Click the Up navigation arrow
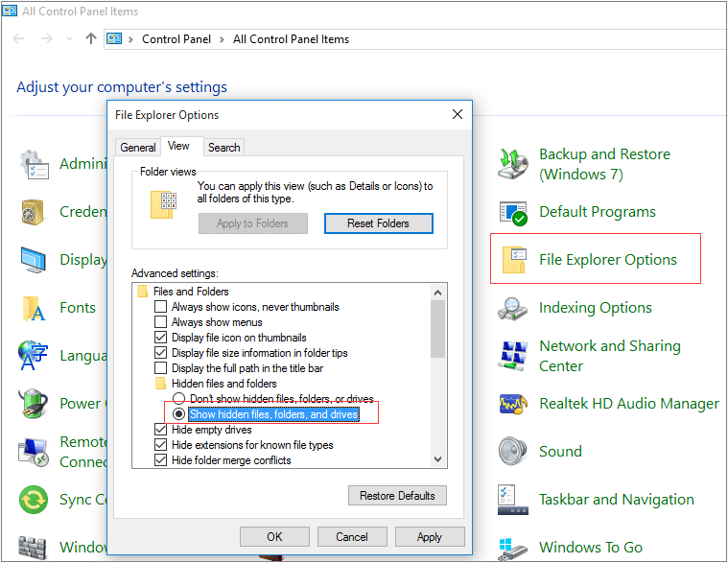The width and height of the screenshot is (728, 563). [x=91, y=39]
